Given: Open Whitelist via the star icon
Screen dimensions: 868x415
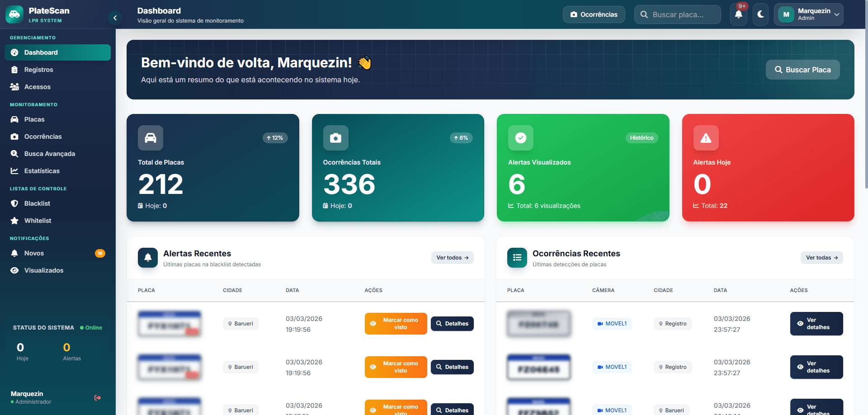Looking at the screenshot, I should pos(15,221).
